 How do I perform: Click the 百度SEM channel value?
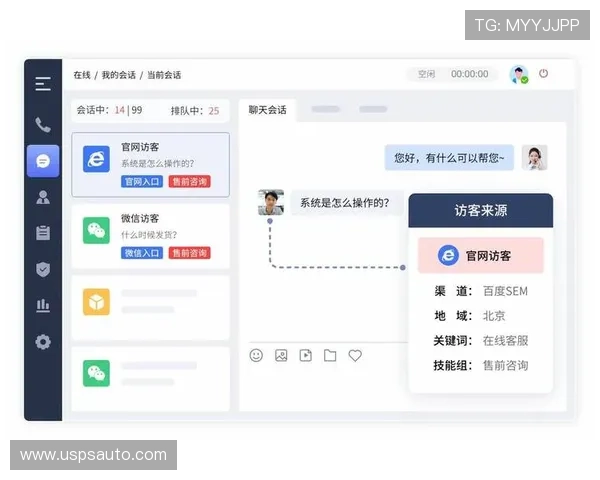(x=505, y=291)
